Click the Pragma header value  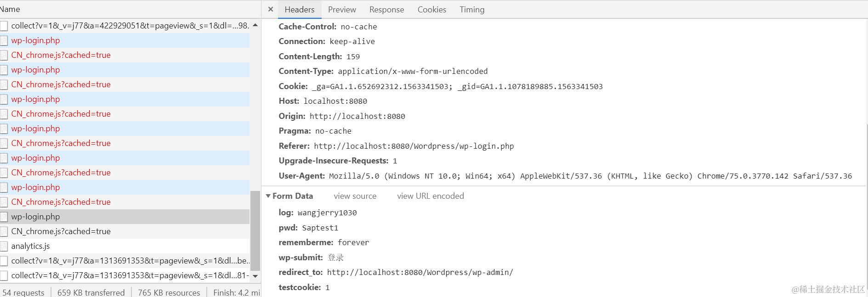pos(333,131)
